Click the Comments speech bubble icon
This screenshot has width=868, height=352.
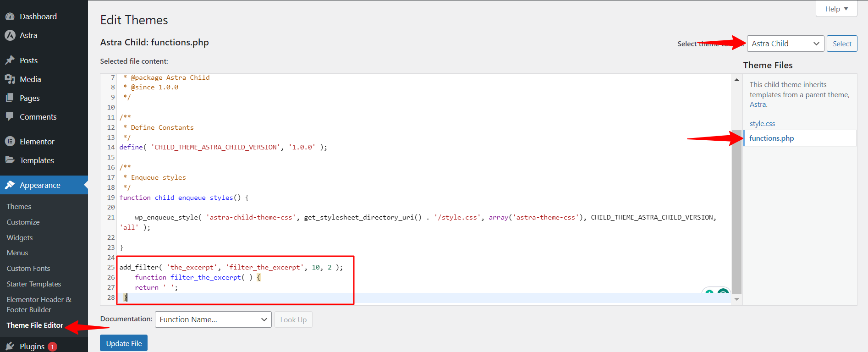10,117
